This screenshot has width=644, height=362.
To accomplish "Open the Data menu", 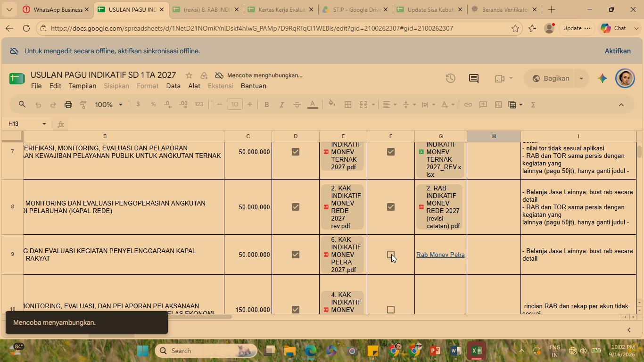I will (173, 86).
